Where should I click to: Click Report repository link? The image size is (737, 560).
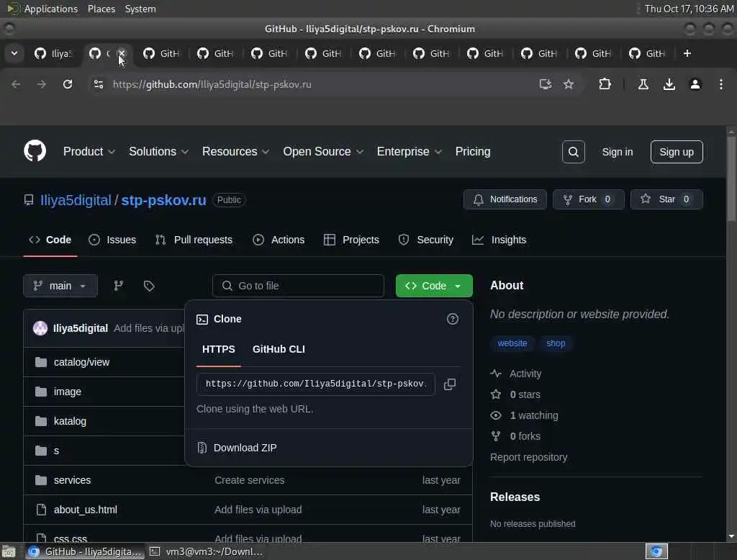pyautogui.click(x=528, y=458)
